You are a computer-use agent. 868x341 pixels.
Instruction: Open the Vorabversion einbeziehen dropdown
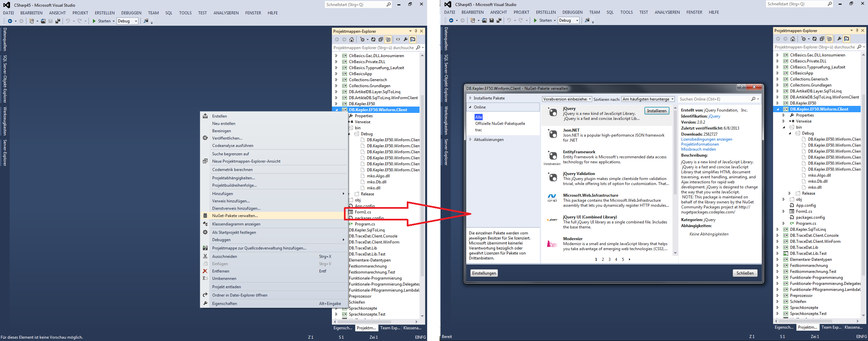pyautogui.click(x=567, y=99)
